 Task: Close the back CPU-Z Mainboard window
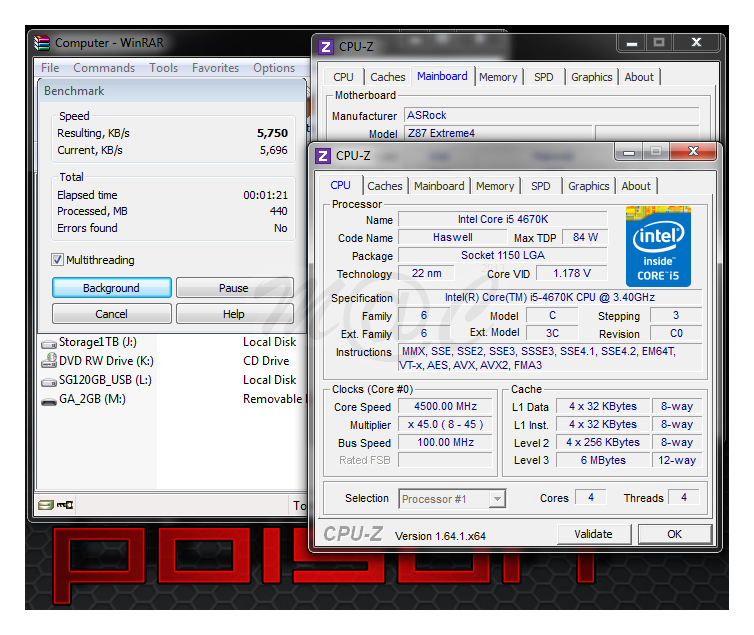click(x=696, y=42)
